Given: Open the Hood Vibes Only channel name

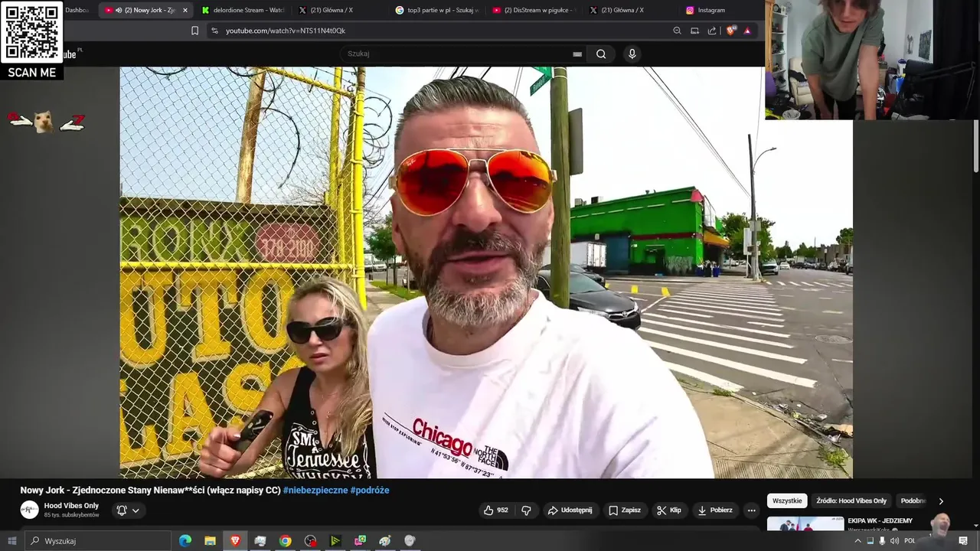Looking at the screenshot, I should (71, 506).
